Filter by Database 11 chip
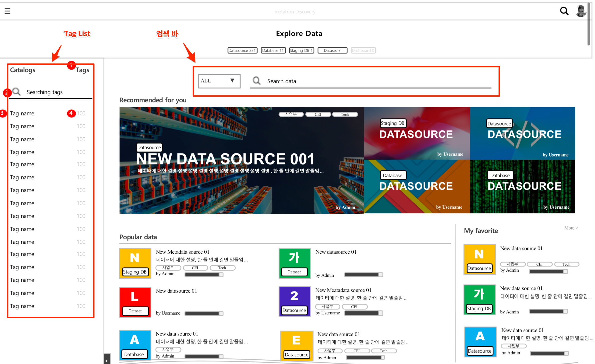Viewport: 595px width, 364px height. click(x=273, y=50)
